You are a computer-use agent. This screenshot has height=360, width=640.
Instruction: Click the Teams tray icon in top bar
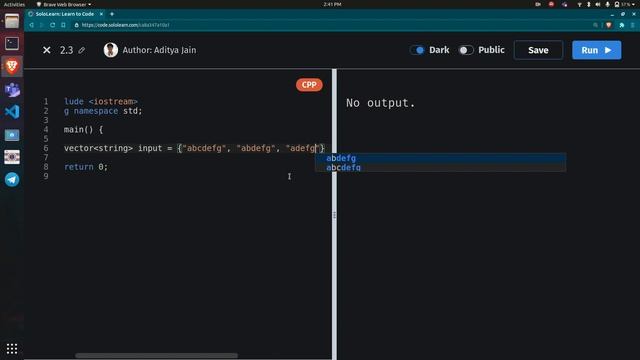pos(564,4)
